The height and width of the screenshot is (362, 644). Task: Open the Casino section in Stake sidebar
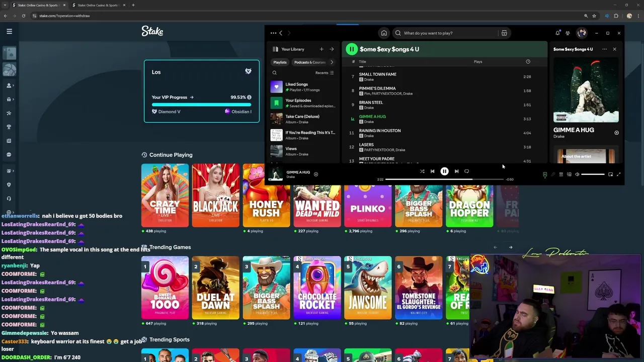pyautogui.click(x=9, y=53)
